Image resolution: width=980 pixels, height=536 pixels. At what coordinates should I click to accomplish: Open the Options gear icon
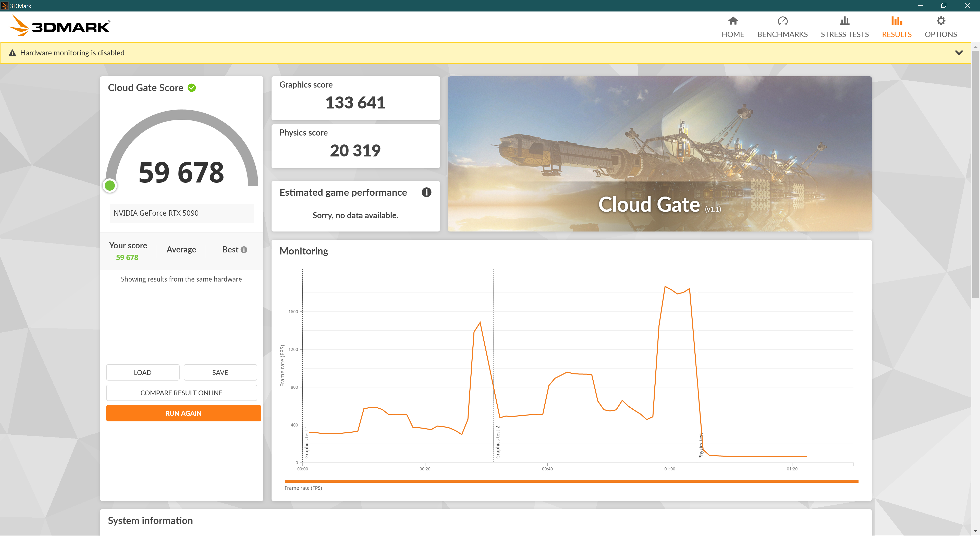(941, 21)
